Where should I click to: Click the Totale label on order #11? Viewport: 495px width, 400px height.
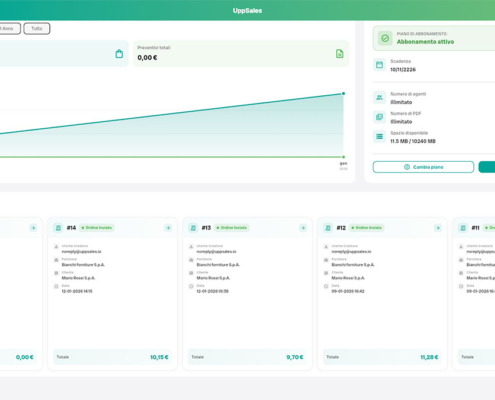467,357
